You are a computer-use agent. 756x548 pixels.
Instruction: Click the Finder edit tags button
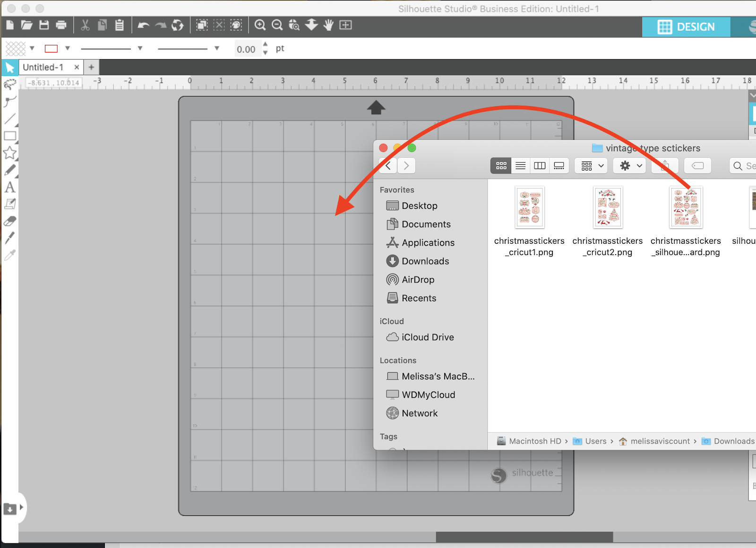coord(697,166)
